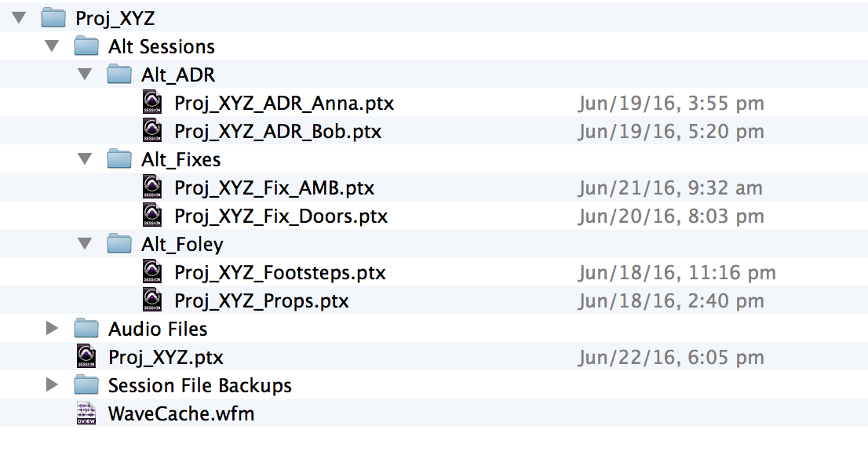This screenshot has height=455, width=868.
Task: Select the Audio Files folder name
Action: [158, 329]
